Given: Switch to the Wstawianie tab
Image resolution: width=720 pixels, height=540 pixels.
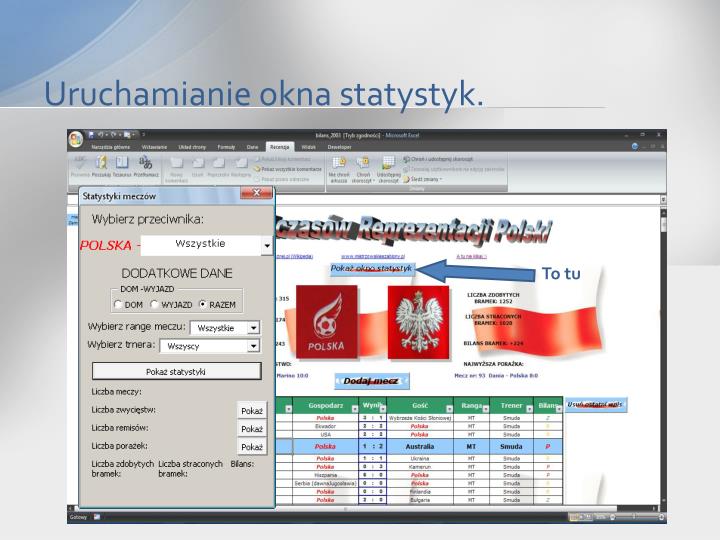Looking at the screenshot, I should point(154,147).
